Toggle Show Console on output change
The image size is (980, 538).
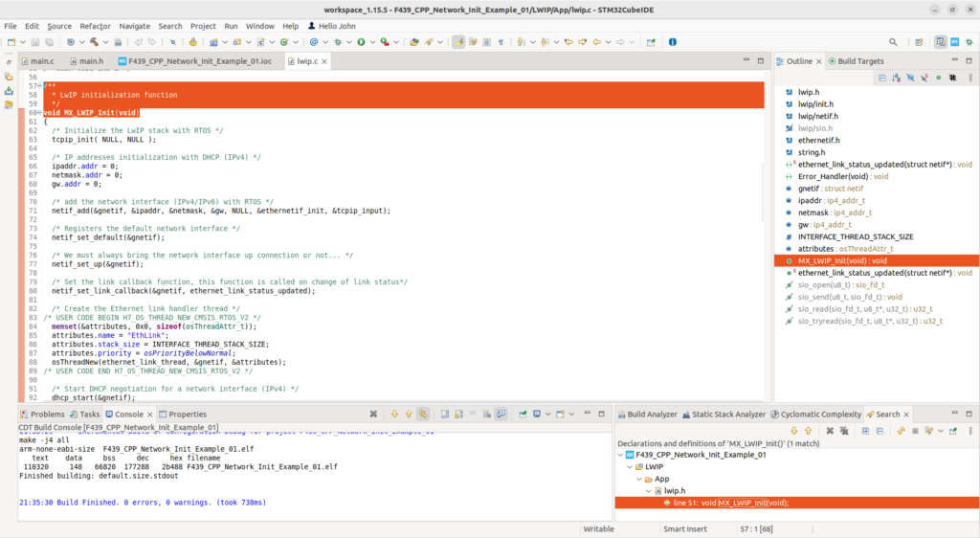tap(501, 414)
